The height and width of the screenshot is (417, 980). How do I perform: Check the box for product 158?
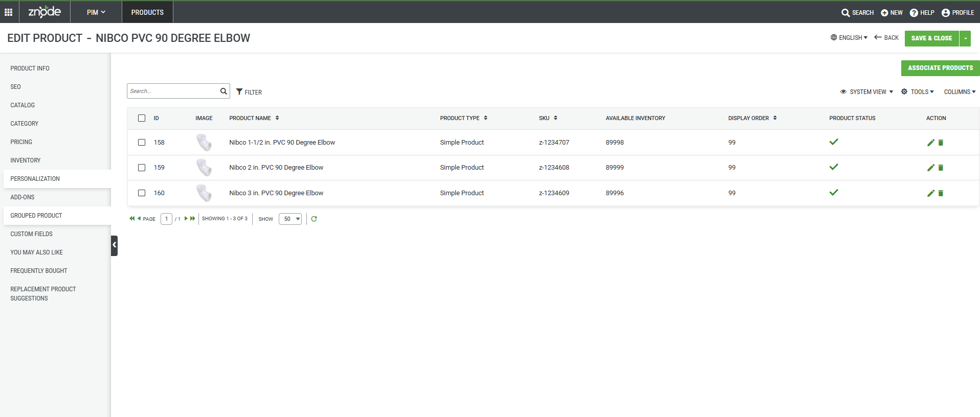142,143
